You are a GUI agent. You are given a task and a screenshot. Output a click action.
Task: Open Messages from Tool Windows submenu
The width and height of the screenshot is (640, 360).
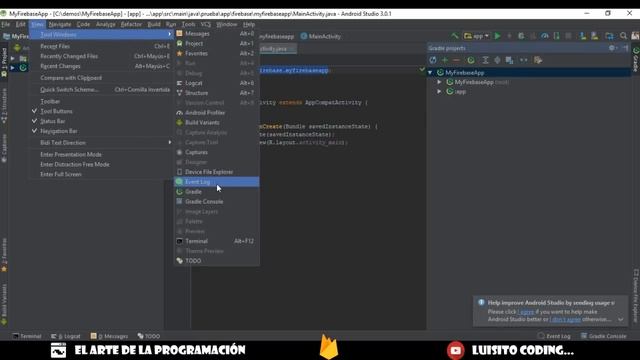pyautogui.click(x=216, y=33)
